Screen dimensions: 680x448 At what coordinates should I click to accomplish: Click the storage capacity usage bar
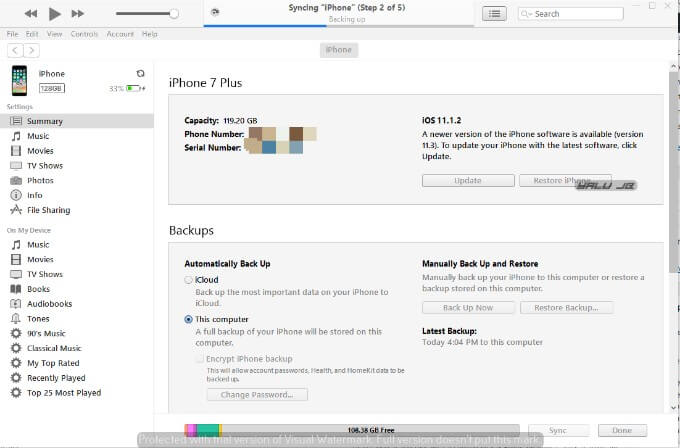pyautogui.click(x=352, y=430)
